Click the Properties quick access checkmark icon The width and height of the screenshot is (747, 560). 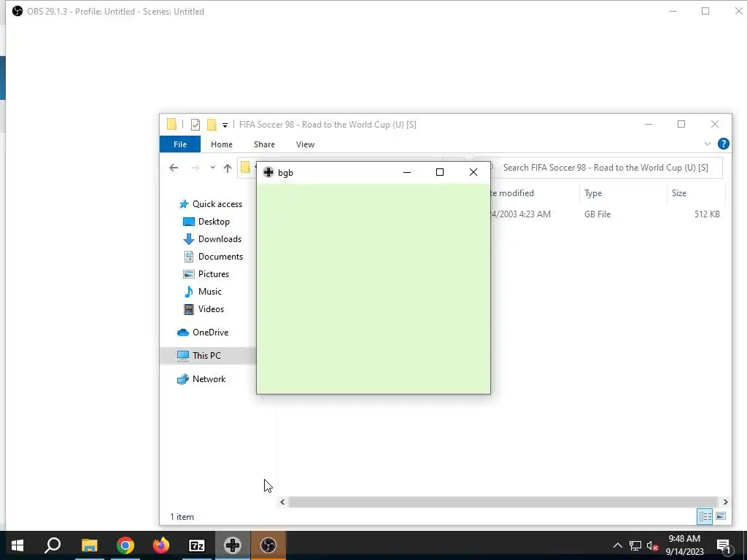(x=196, y=125)
